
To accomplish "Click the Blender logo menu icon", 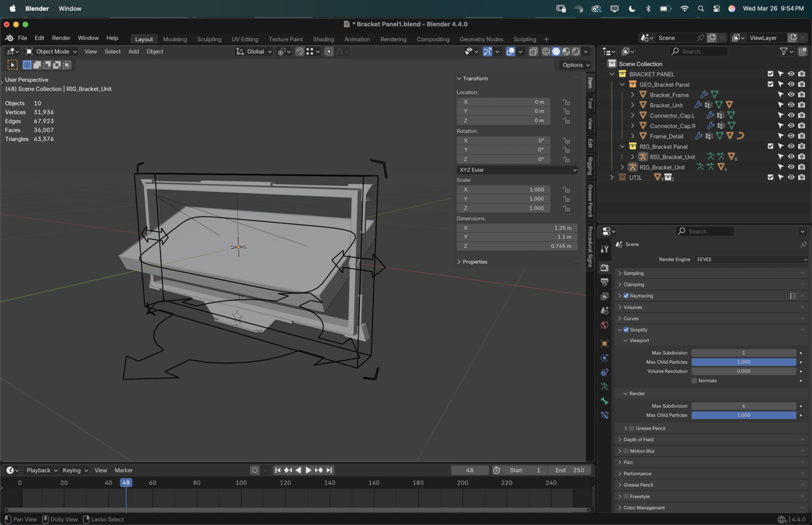I will (10, 38).
